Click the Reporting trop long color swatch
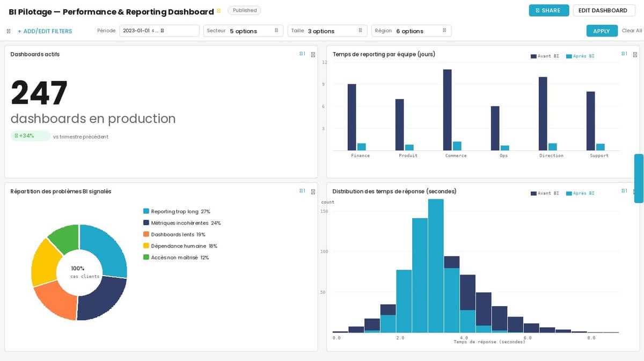 coord(146,212)
